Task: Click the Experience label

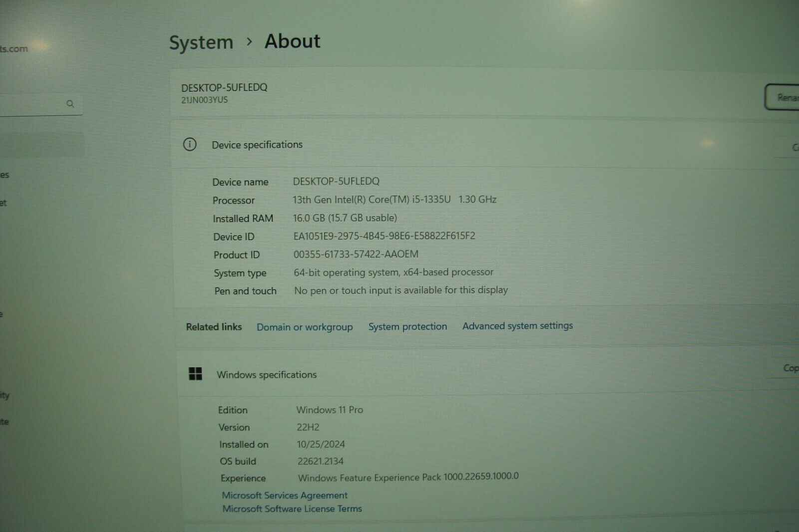Action: coord(243,478)
